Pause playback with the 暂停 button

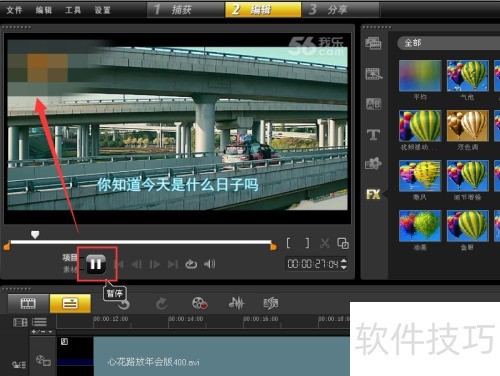tap(96, 264)
